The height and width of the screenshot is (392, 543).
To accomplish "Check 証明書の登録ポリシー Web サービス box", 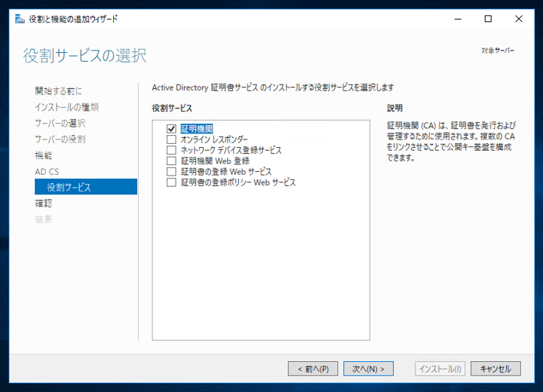I will pyautogui.click(x=171, y=182).
